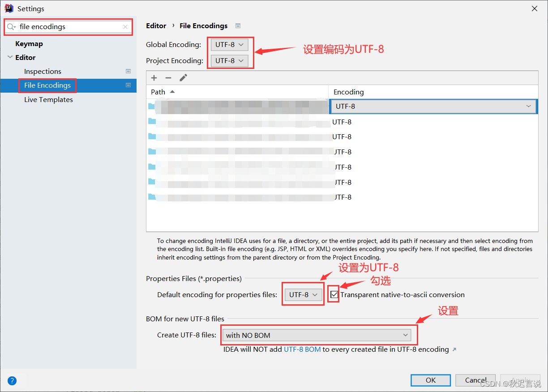Click the settings indicator icon next to File Encodings
Viewport: 548px width, 392px height.
[128, 85]
